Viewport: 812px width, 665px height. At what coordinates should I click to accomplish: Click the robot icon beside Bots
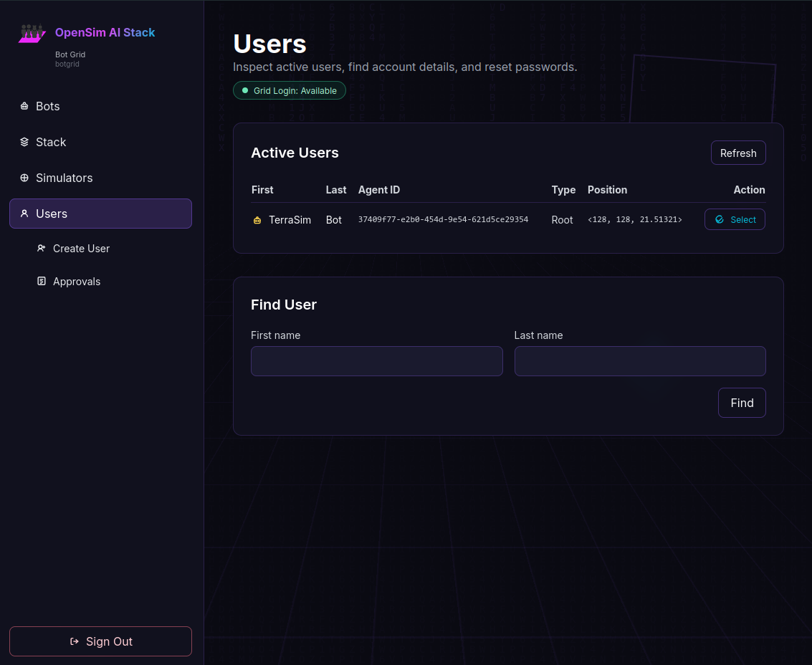tap(24, 106)
